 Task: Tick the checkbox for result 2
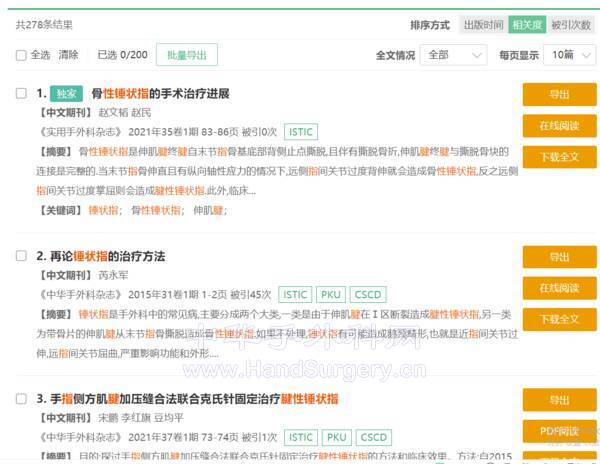tap(21, 256)
